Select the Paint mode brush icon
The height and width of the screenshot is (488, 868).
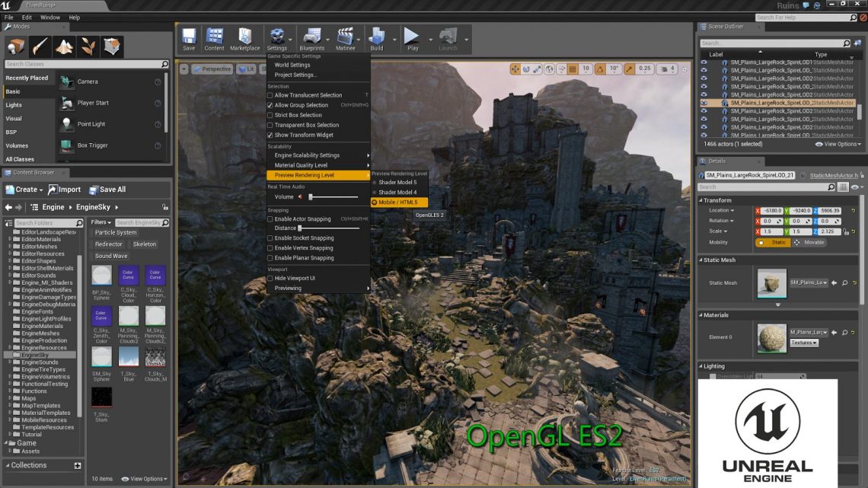click(40, 46)
